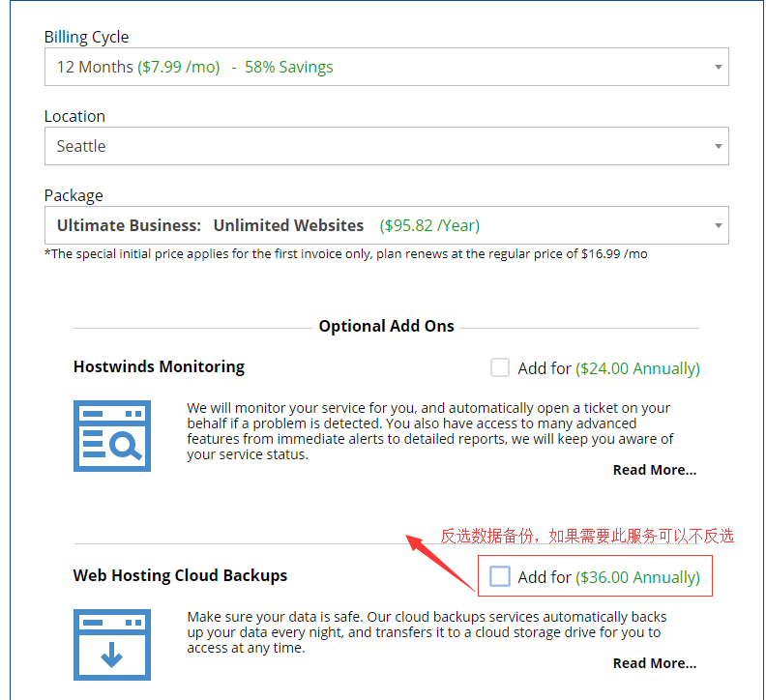This screenshot has height=700, width=766.
Task: Tick the Web Hosting Cloud Backups checkbox
Action: pyautogui.click(x=500, y=576)
